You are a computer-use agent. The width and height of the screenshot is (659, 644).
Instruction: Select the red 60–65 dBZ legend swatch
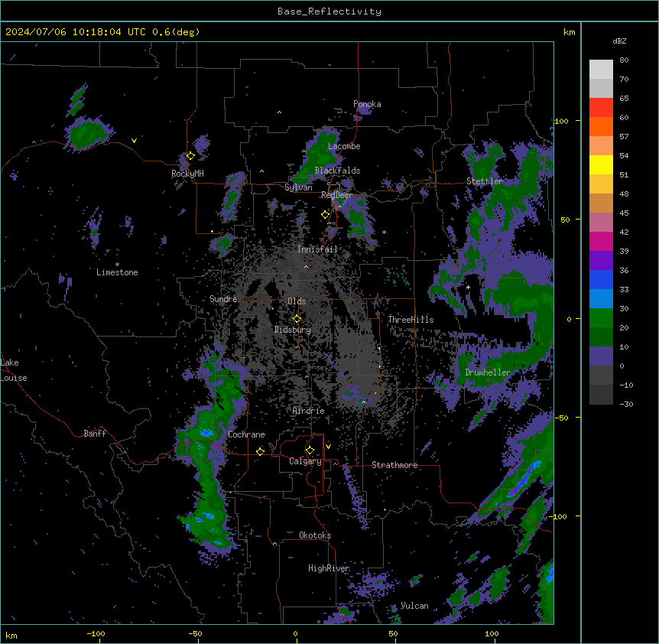pyautogui.click(x=601, y=108)
